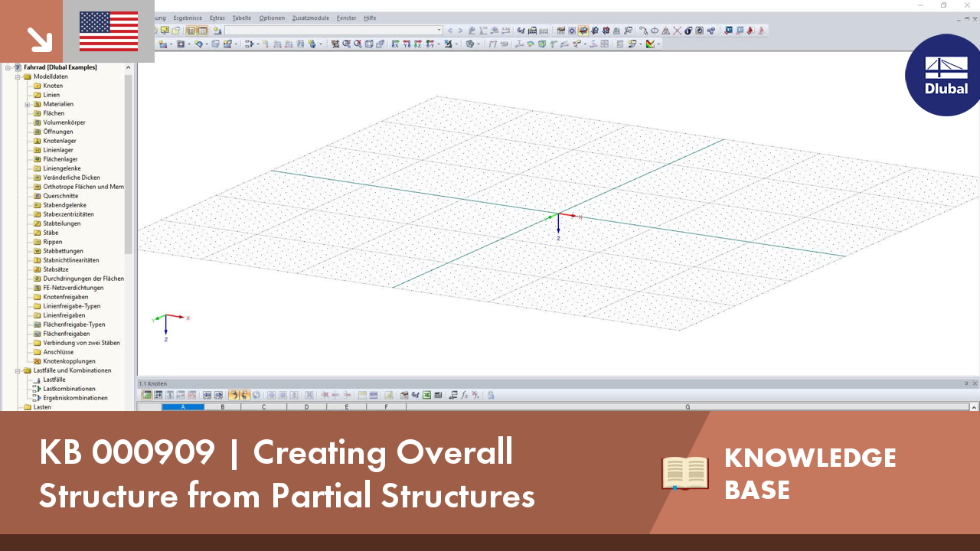Select Knotenkopplungen in the navigator tree
Image resolution: width=980 pixels, height=551 pixels.
[x=69, y=361]
